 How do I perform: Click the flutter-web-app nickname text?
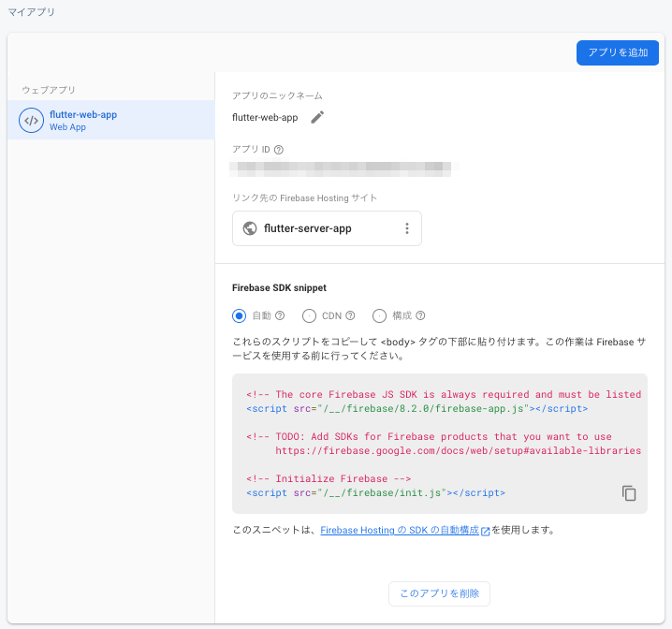(265, 117)
